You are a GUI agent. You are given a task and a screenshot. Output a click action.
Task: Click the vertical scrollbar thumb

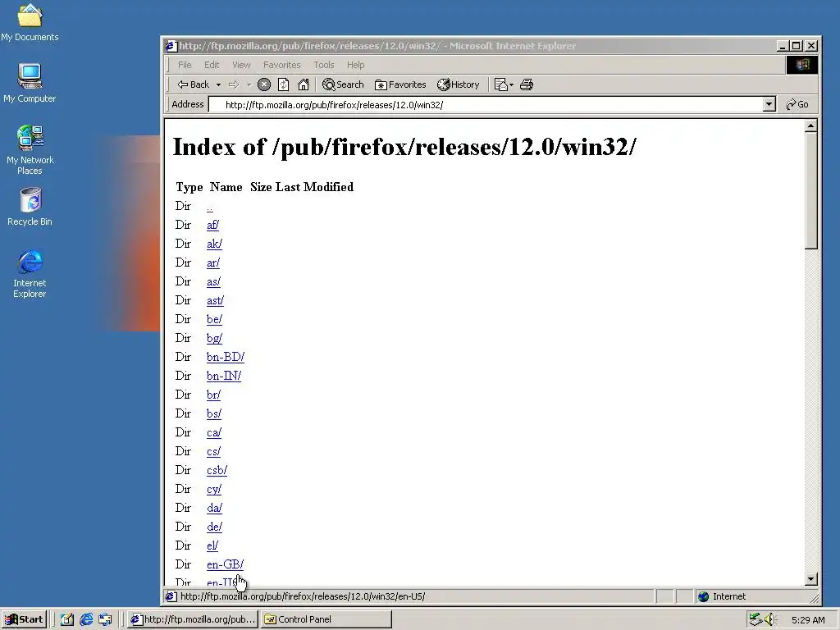coord(810,190)
